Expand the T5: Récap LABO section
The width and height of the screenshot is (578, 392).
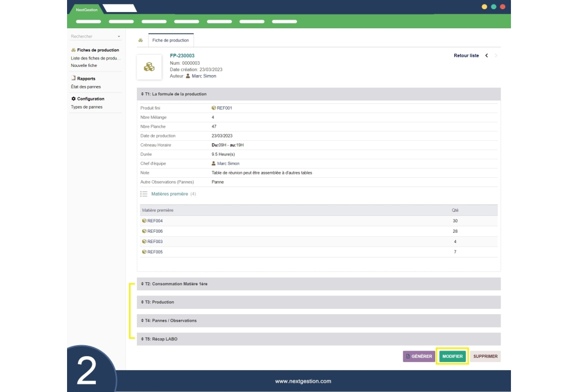(161, 339)
